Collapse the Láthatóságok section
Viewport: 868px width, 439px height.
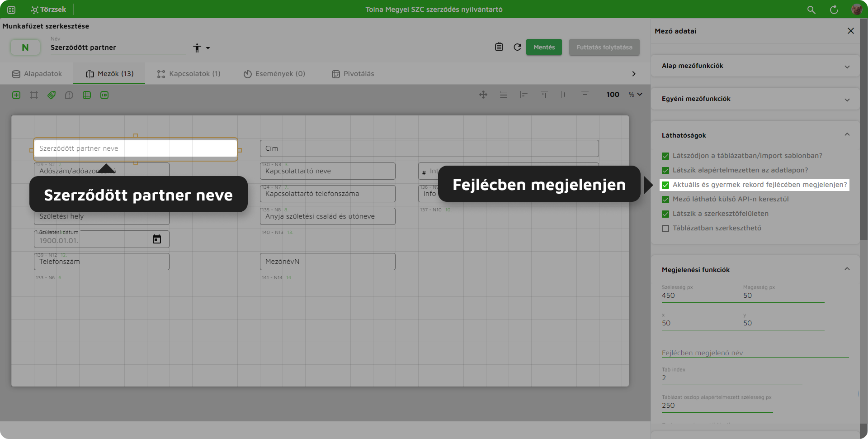(x=847, y=135)
